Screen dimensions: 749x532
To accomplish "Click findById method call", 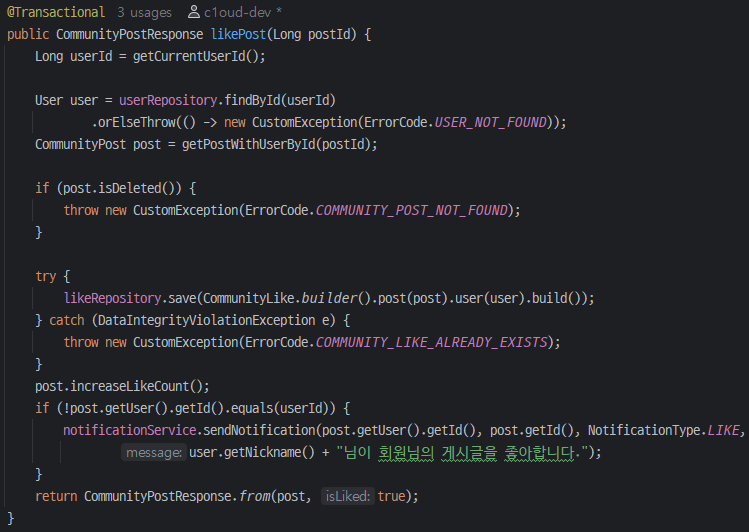I will click(x=252, y=100).
